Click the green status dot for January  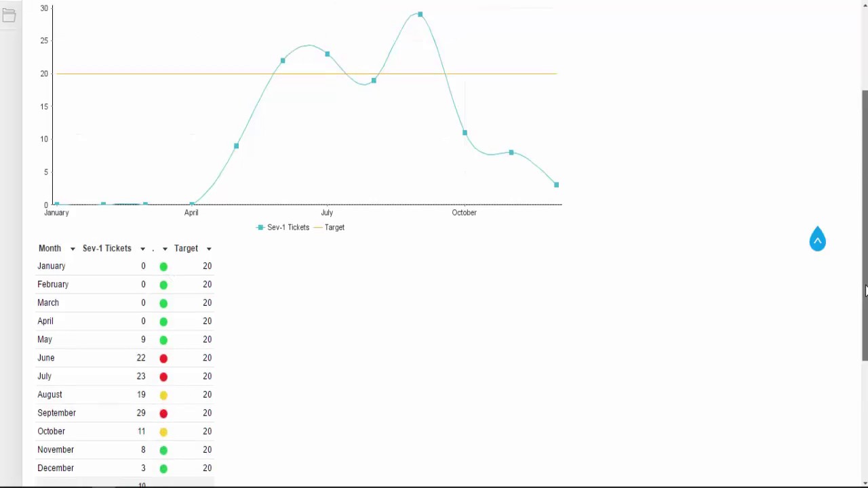[x=163, y=266]
